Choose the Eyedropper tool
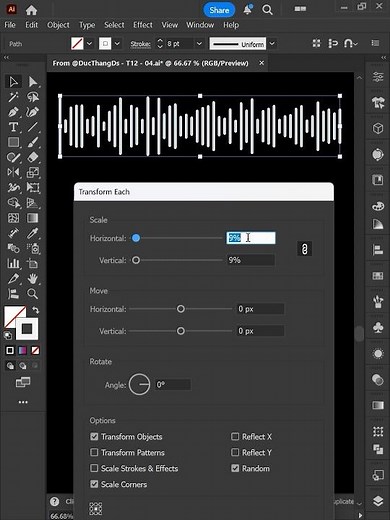This screenshot has height=520, width=390. [33, 233]
